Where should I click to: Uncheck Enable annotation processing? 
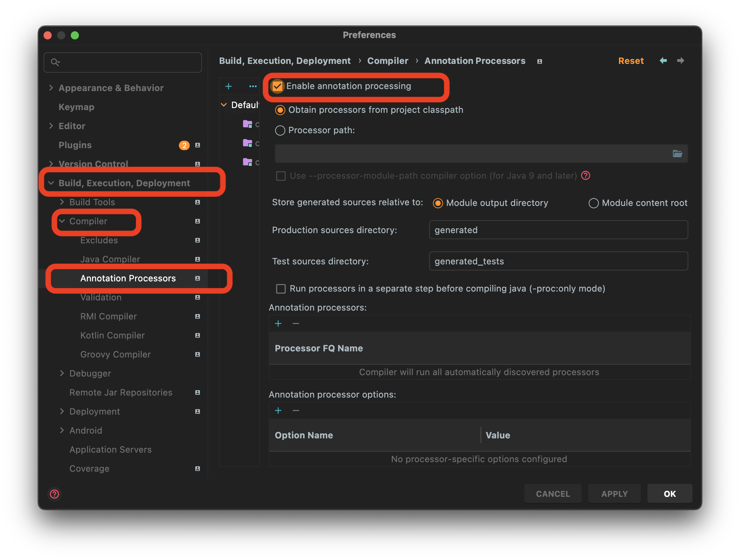[277, 86]
